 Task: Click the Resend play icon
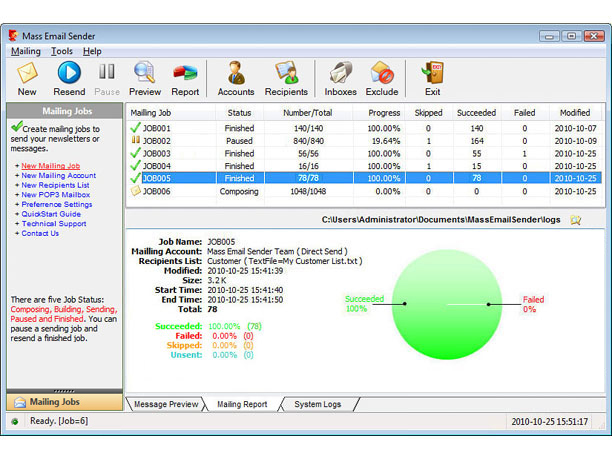click(x=69, y=73)
